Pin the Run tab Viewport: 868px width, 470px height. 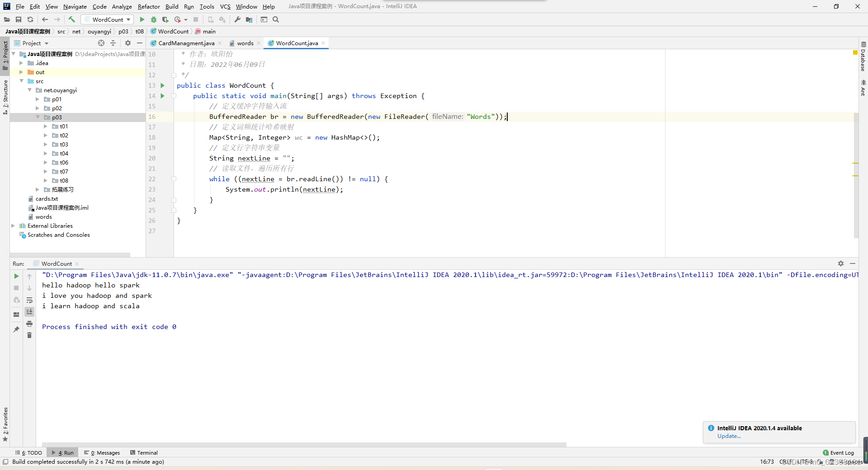pyautogui.click(x=16, y=329)
